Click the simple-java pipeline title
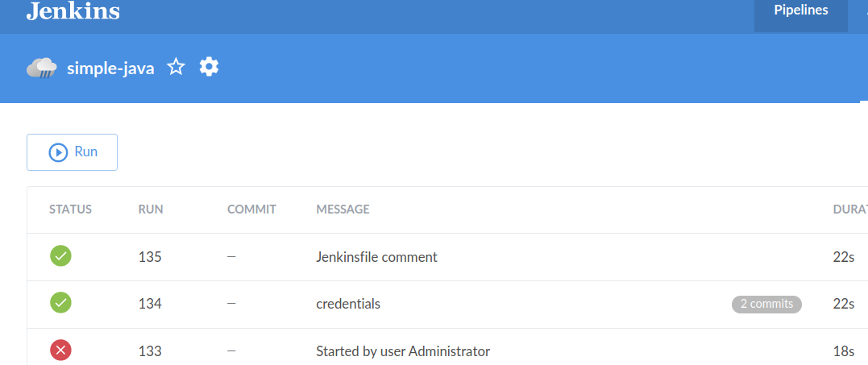Viewport: 868px width, 365px height. (110, 68)
